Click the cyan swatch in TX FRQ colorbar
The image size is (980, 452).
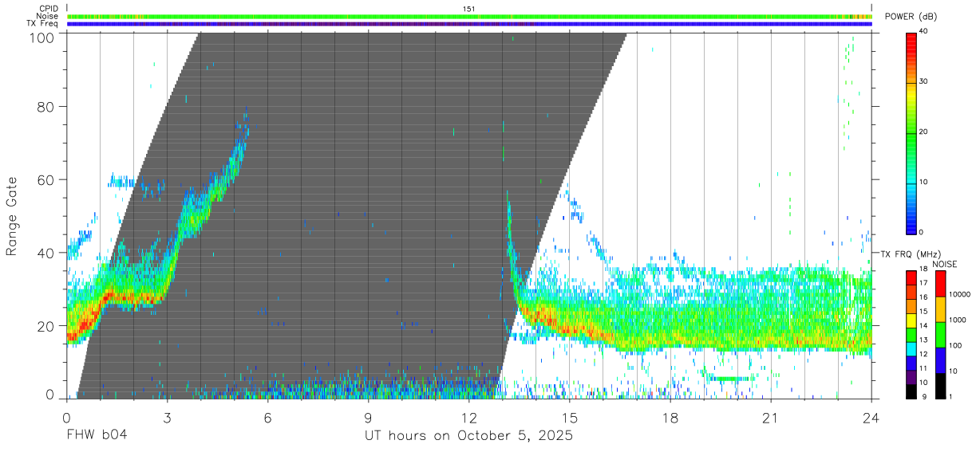point(911,350)
